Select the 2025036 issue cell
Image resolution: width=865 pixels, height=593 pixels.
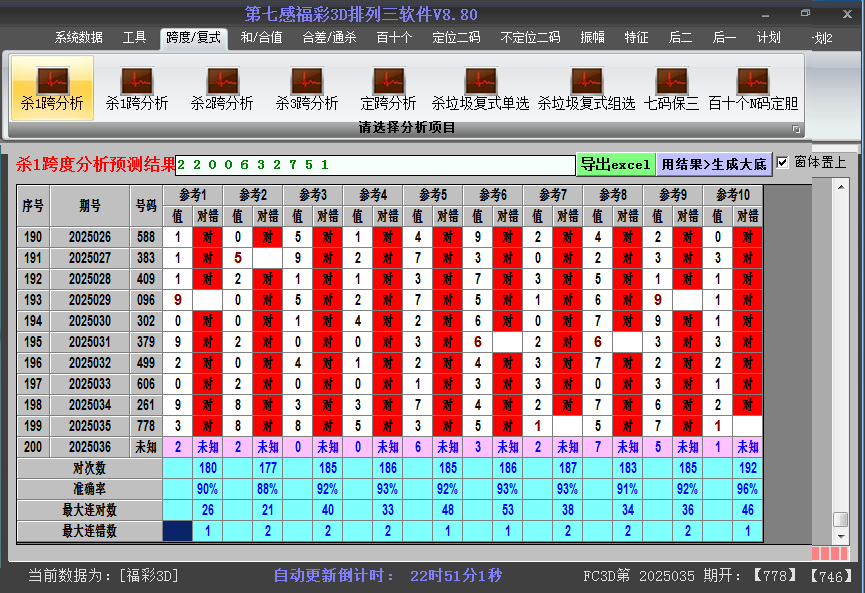coord(90,447)
